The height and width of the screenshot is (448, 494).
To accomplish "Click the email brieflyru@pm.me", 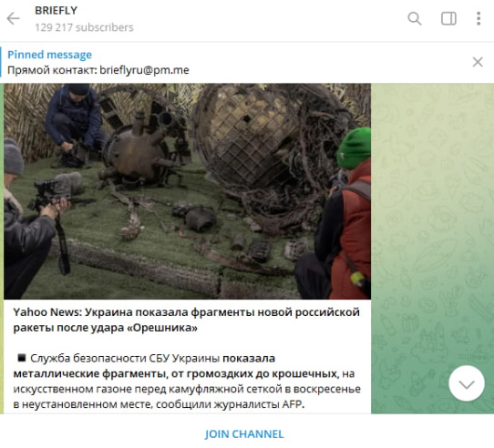I will coord(144,70).
